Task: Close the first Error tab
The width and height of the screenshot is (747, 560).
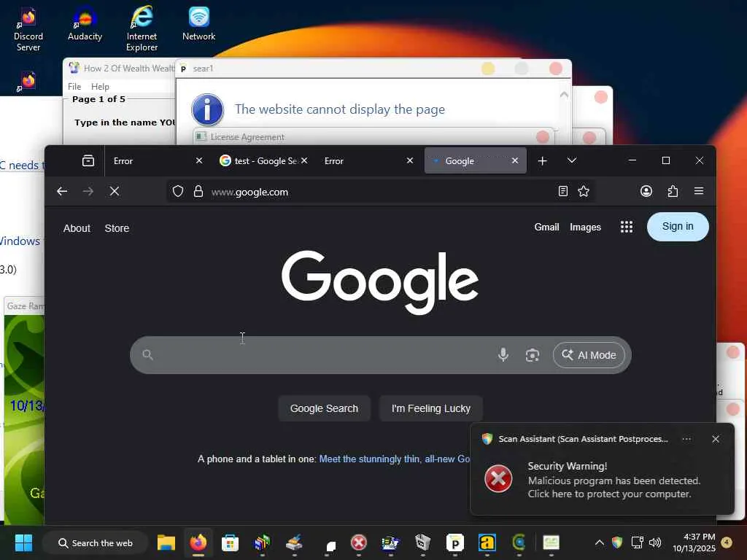Action: (199, 161)
